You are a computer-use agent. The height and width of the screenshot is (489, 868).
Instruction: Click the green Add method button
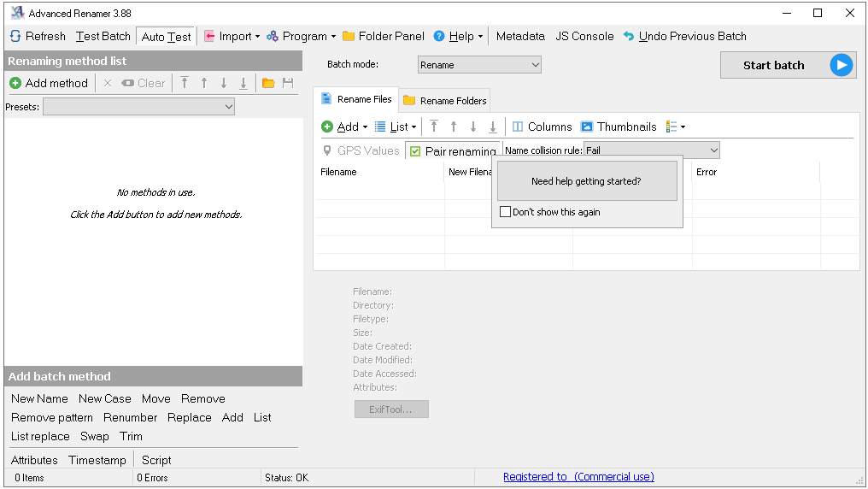click(x=49, y=83)
